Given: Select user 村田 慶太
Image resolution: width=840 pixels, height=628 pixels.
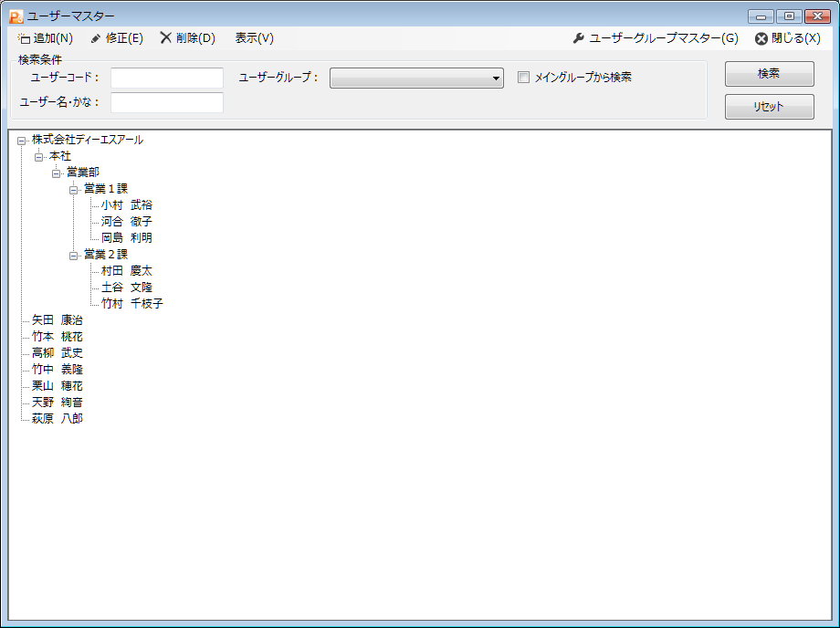Looking at the screenshot, I should tap(127, 271).
